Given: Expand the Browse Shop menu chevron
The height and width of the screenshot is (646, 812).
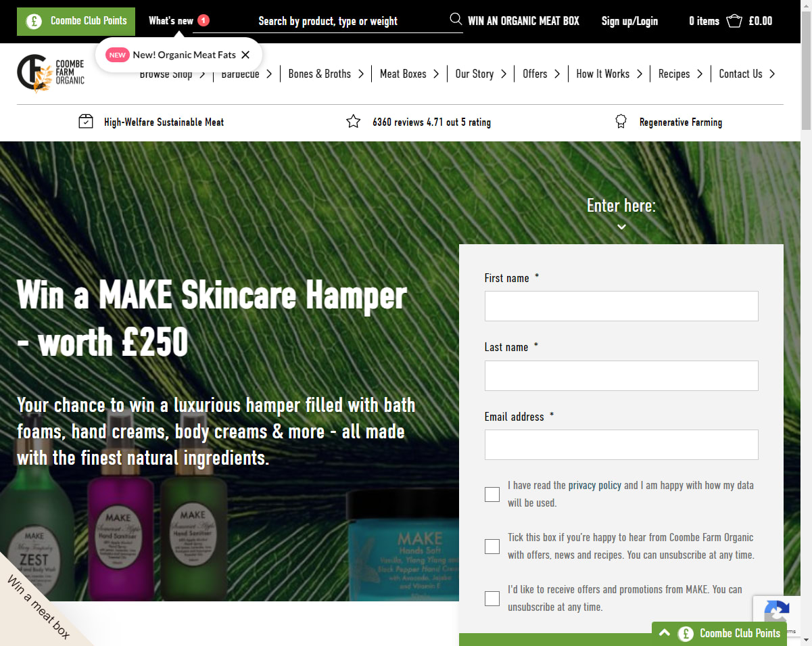Looking at the screenshot, I should coord(203,74).
